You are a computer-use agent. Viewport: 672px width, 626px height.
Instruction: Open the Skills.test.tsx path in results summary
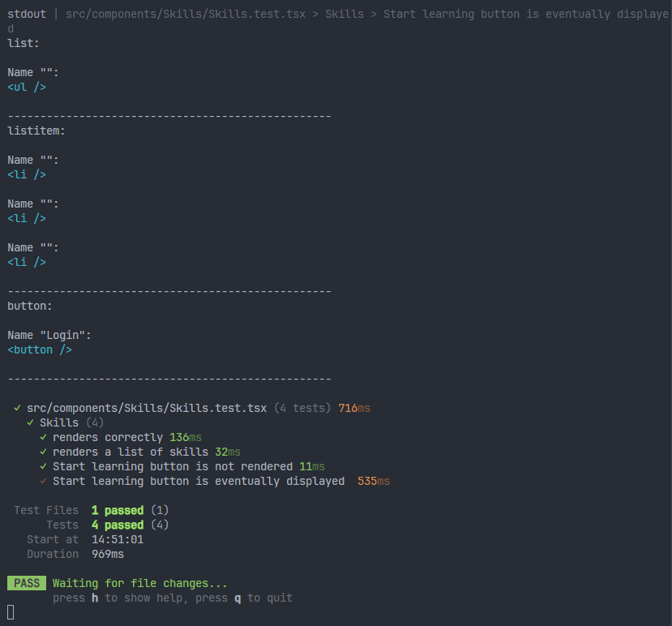pyautogui.click(x=147, y=408)
